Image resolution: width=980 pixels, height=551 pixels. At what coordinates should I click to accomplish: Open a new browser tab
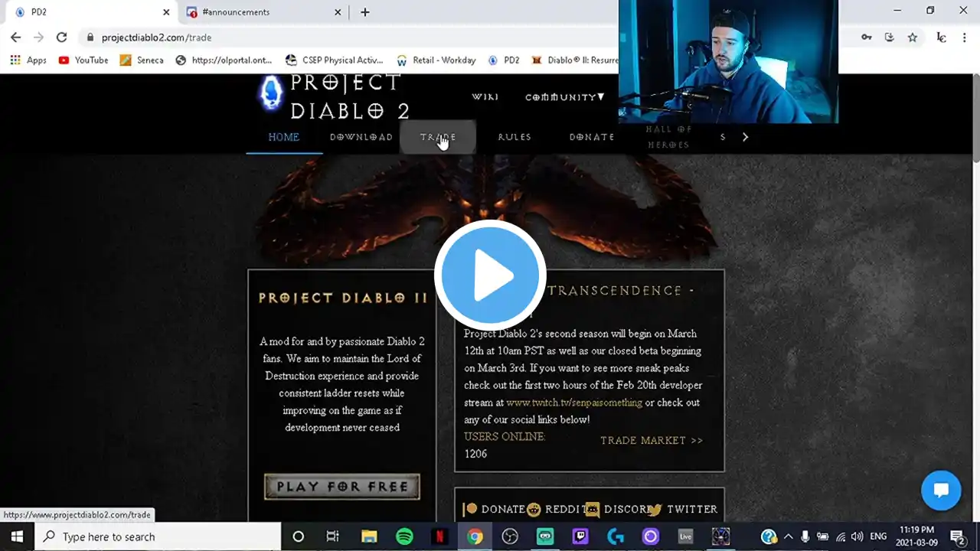(365, 12)
